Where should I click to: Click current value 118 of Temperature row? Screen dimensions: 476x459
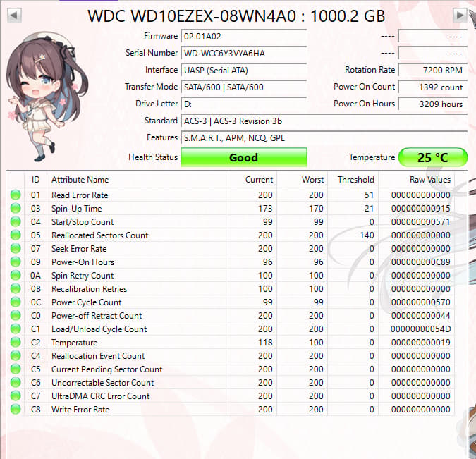tap(265, 343)
